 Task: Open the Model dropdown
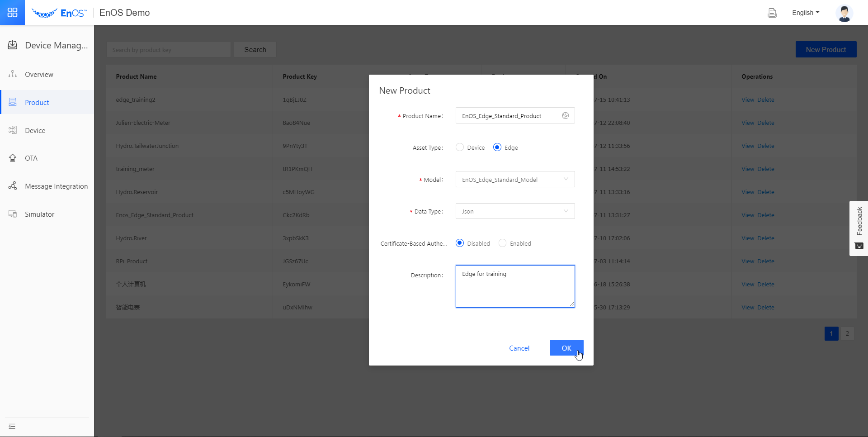515,179
